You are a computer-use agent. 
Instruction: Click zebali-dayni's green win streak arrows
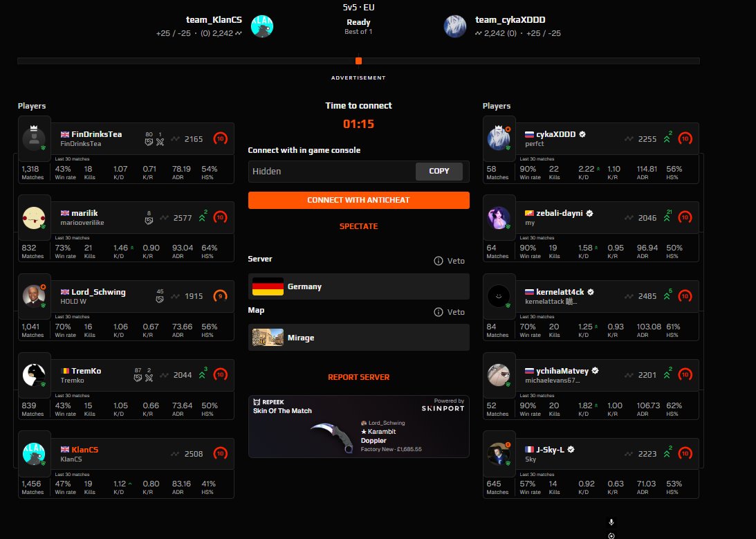click(x=667, y=217)
